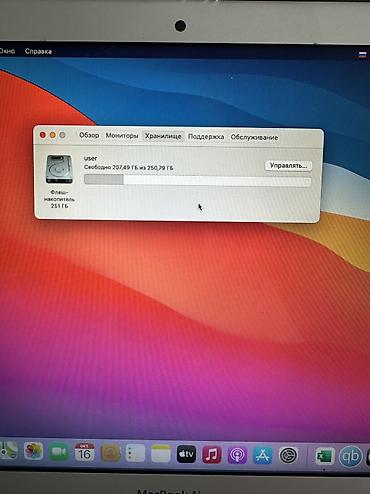This screenshot has height=494, width=370.
Task: Open Maps from the dock
Action: click(7, 451)
